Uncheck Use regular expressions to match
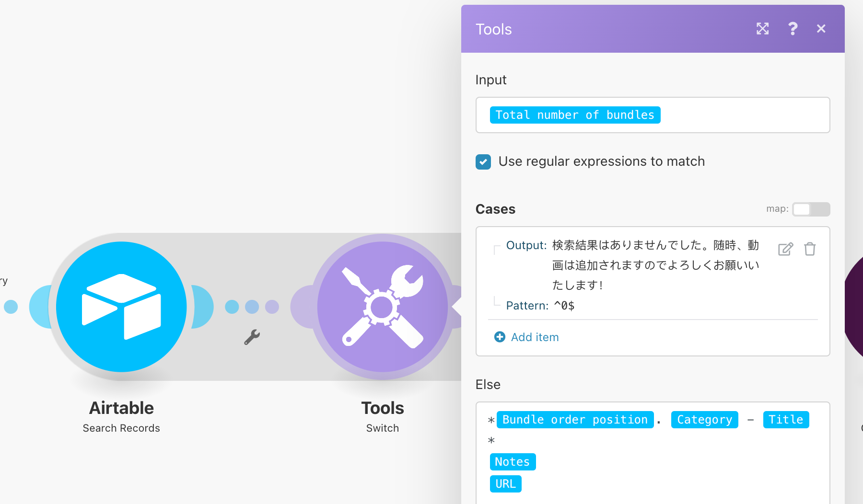863x504 pixels. click(x=483, y=162)
